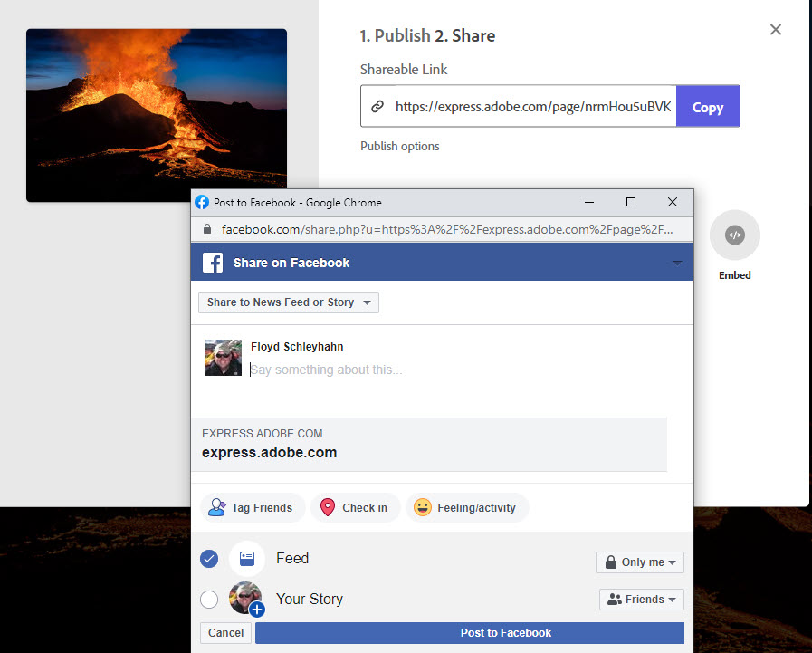Check the Feed destination checkbox

coord(209,559)
